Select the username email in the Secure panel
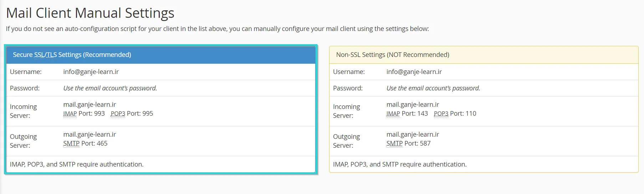This screenshot has height=194, width=644. 91,72
